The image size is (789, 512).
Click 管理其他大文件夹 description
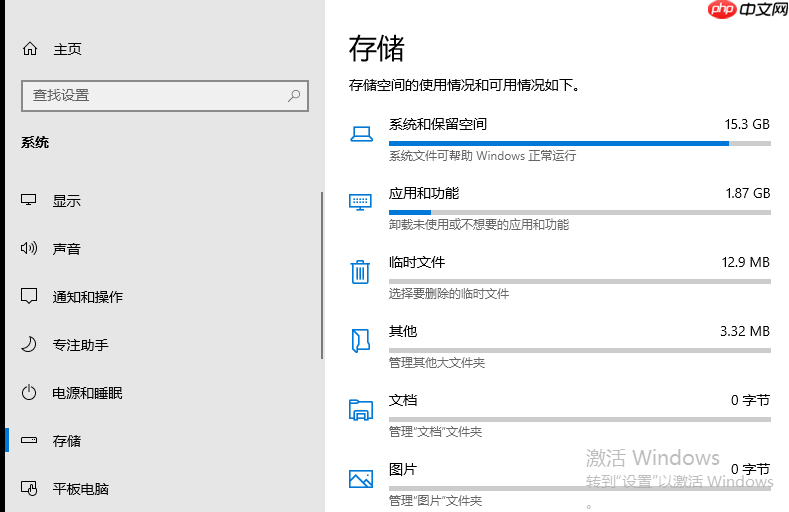pos(437,363)
